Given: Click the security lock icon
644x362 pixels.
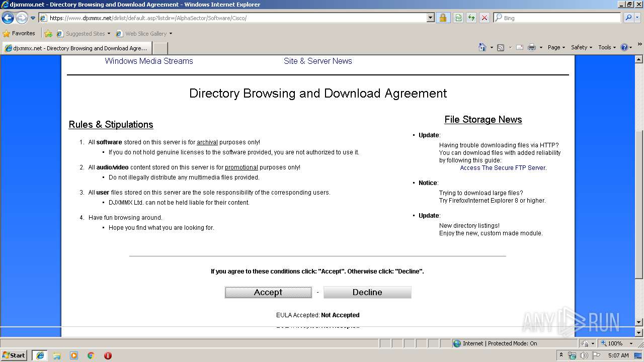Looking at the screenshot, I should coord(443,18).
